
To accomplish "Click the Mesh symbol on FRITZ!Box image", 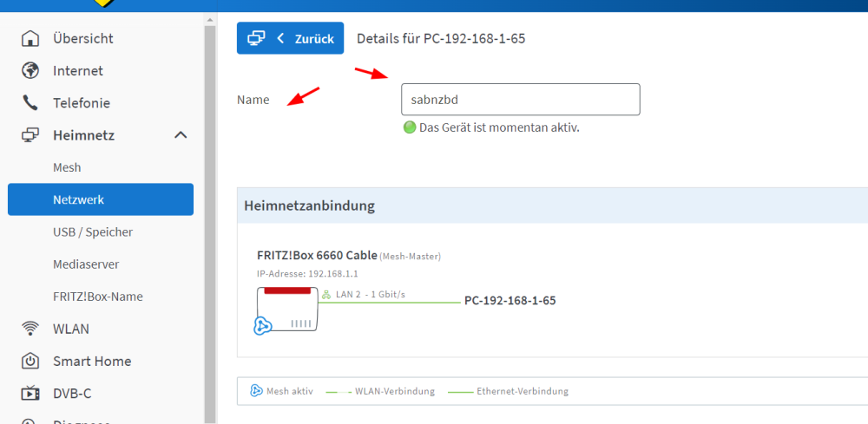I will click(x=262, y=326).
